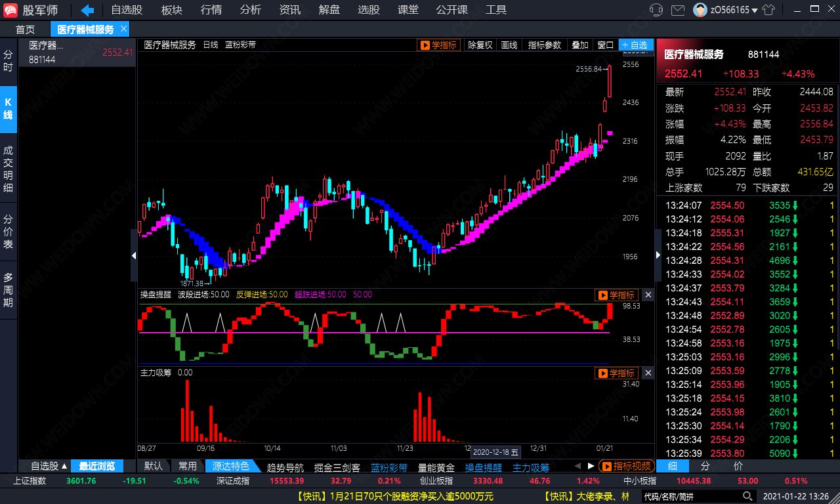Open the 板块 menu
Viewport: 840px width, 504px height.
172,10
